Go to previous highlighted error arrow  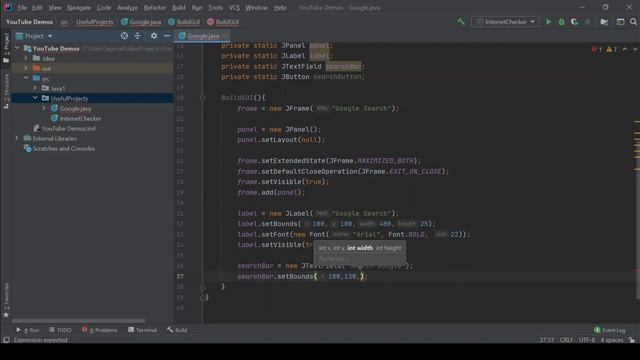point(625,49)
